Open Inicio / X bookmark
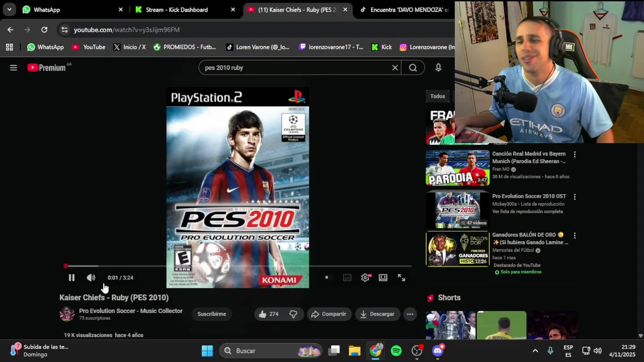 (x=130, y=47)
